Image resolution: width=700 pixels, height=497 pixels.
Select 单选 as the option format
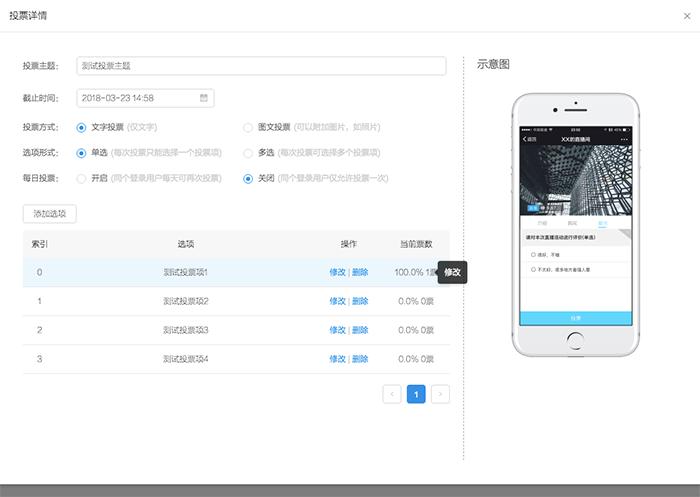(x=81, y=153)
